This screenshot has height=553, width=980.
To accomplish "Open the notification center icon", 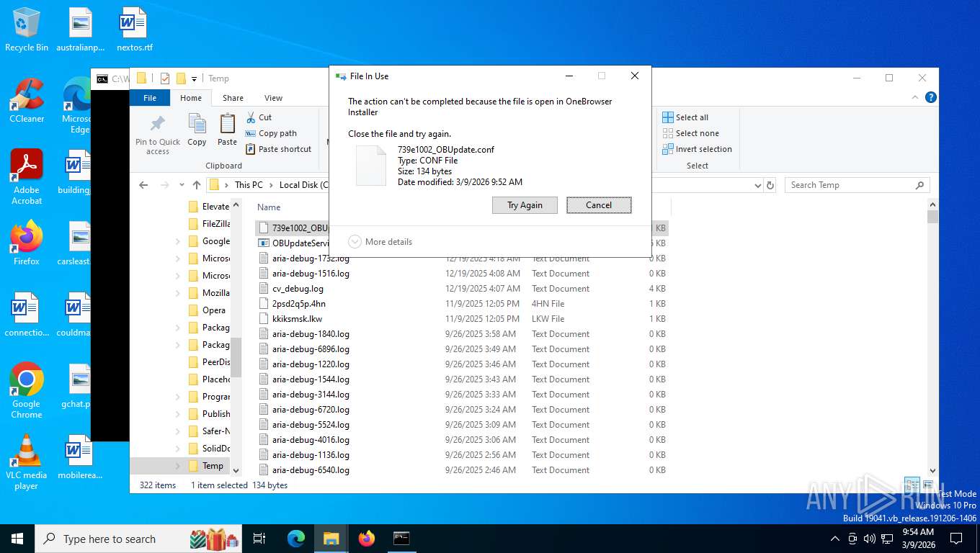I will click(x=956, y=539).
